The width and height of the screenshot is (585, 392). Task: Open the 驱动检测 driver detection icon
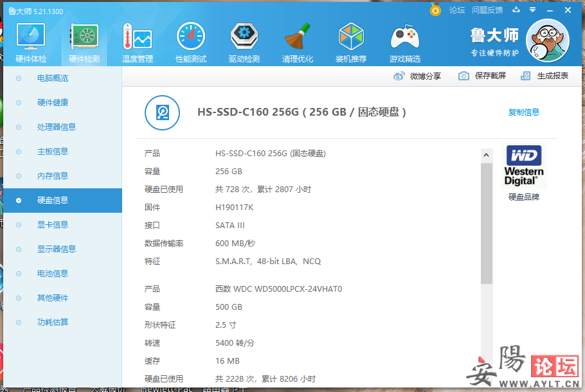click(244, 37)
